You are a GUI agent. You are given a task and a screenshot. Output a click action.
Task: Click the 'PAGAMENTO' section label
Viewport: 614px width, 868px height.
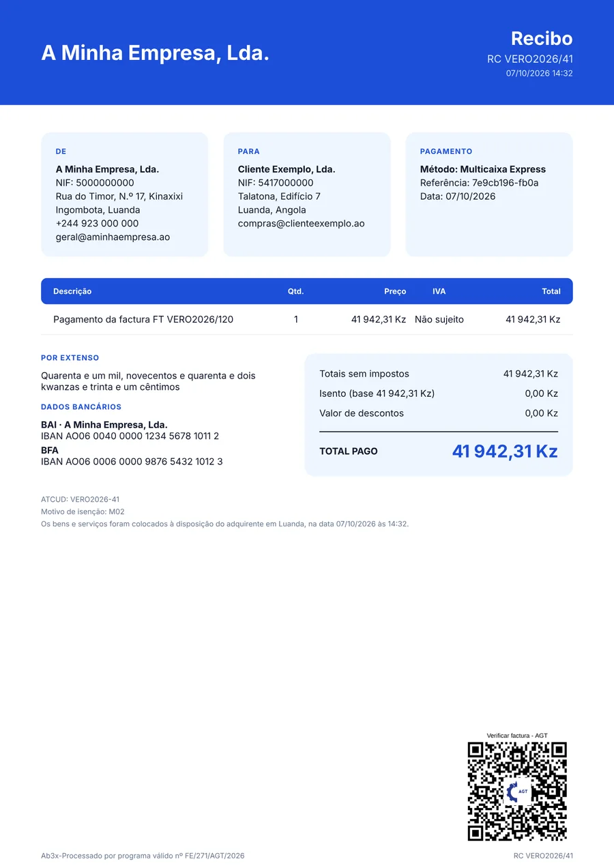(446, 151)
